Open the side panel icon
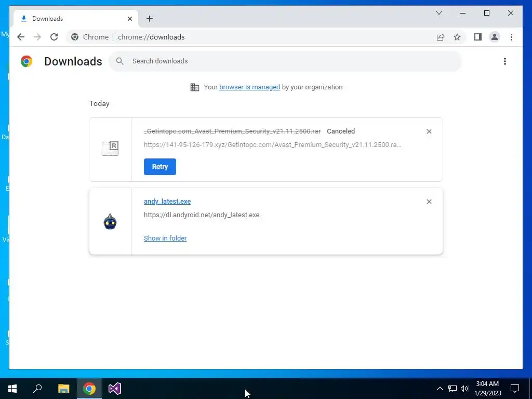Screen dimensions: 532x399 [478, 37]
